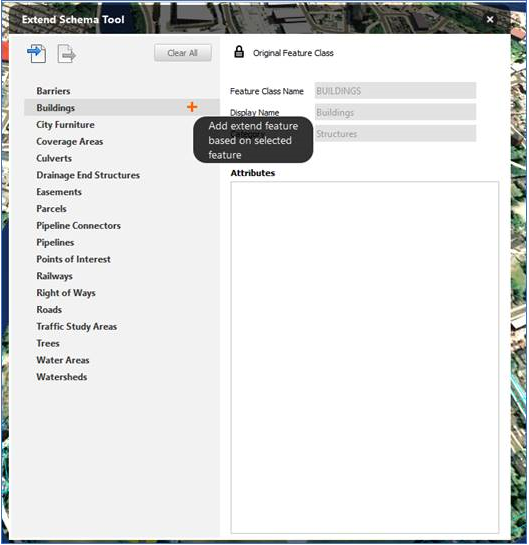Image resolution: width=529 pixels, height=545 pixels.
Task: Click the export schema icon with gray arrow
Action: (66, 54)
